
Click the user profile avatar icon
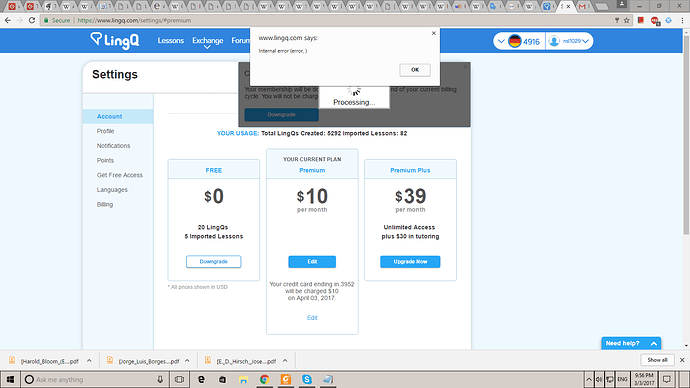coord(554,41)
